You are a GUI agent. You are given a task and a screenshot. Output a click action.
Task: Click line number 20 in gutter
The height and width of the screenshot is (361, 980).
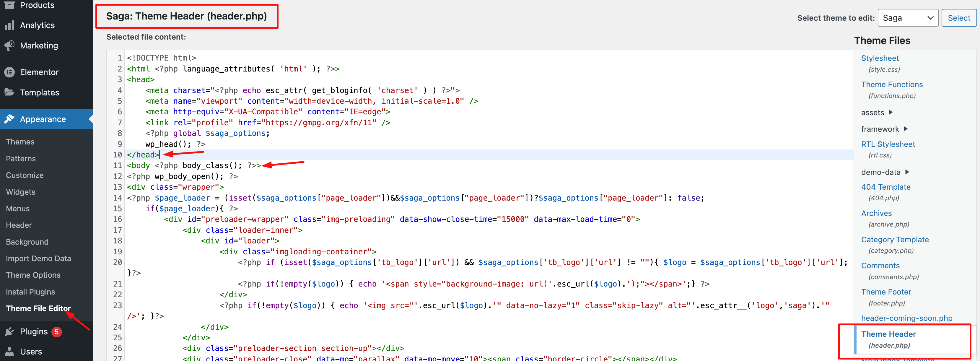click(x=117, y=262)
